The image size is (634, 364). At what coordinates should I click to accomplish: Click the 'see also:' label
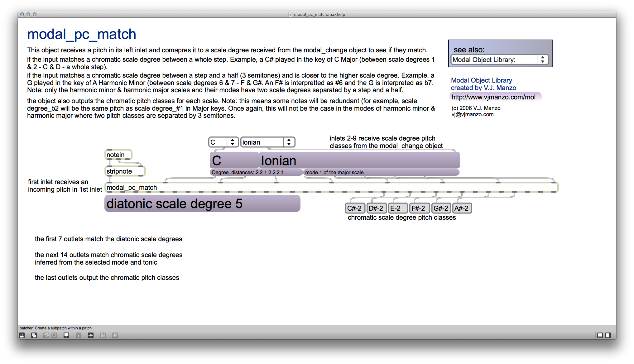[x=469, y=50]
